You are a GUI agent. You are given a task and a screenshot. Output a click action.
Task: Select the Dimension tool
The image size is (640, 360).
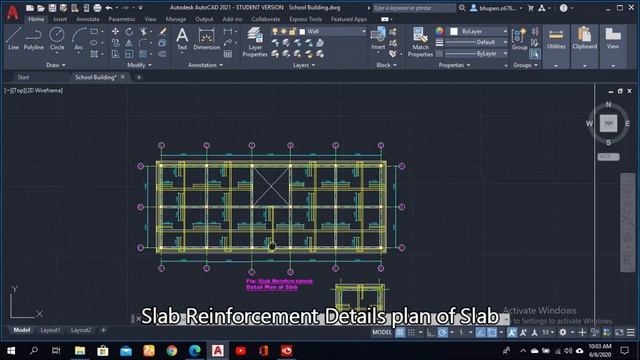pyautogui.click(x=207, y=39)
